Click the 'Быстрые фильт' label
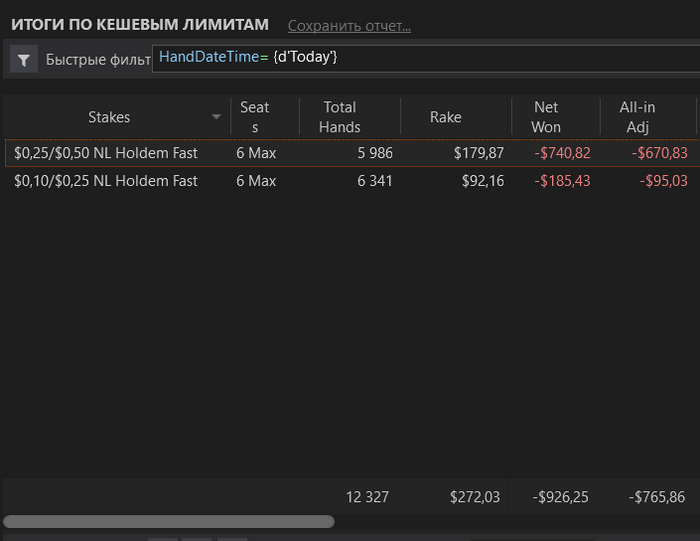Image resolution: width=700 pixels, height=541 pixels. (98, 59)
